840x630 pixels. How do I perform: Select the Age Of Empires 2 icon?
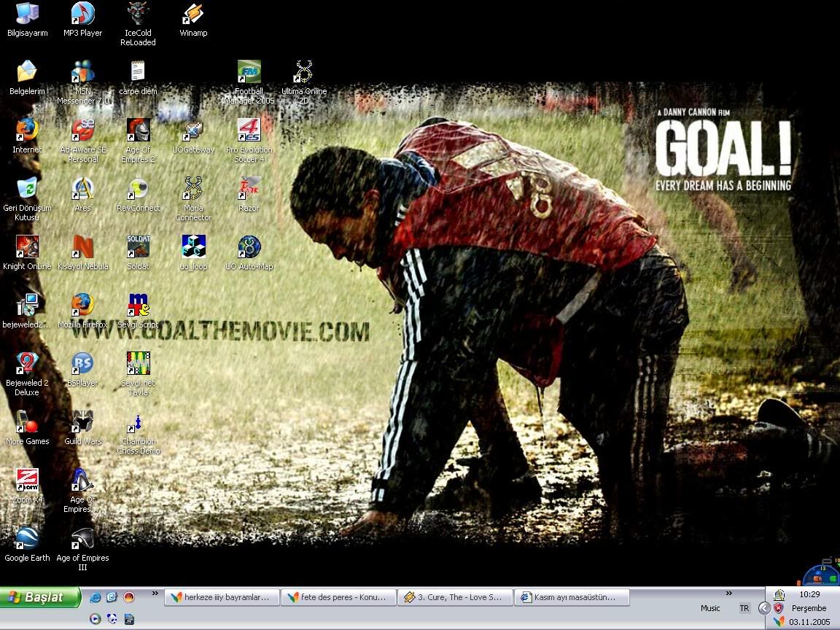pos(138,141)
